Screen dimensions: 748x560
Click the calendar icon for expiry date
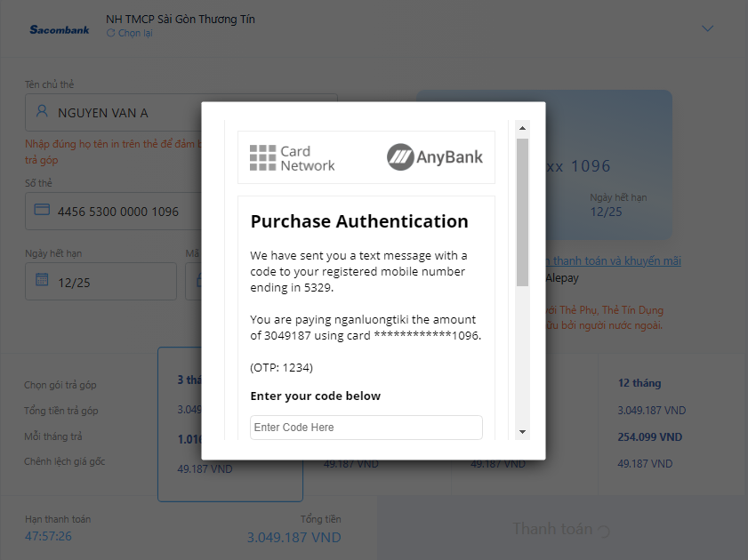[42, 279]
